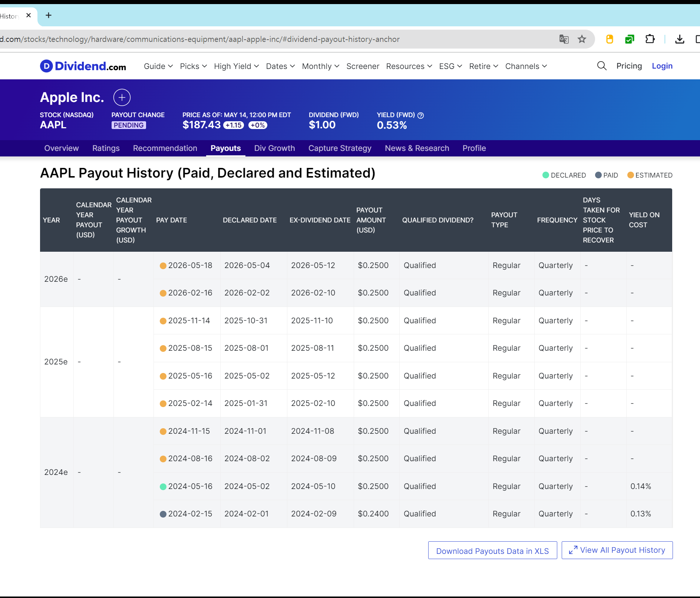The image size is (700, 598).
Task: Click the Dividend.com logo
Action: [x=83, y=66]
